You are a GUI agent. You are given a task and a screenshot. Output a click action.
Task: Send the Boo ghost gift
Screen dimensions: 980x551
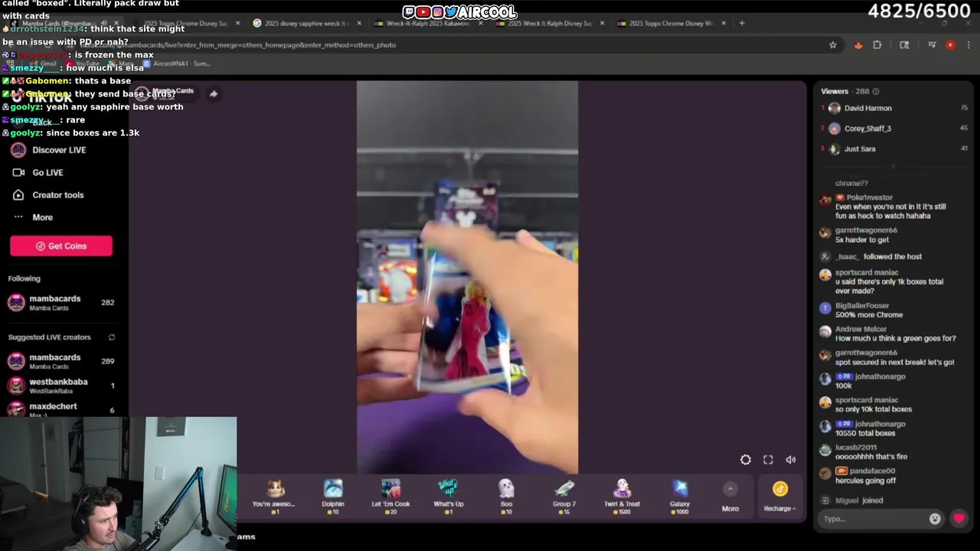(x=506, y=495)
